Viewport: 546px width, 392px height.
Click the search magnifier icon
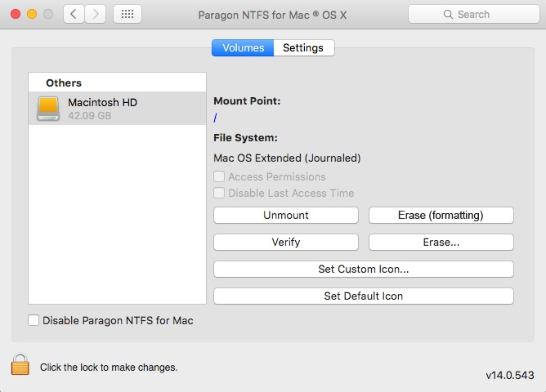(448, 15)
